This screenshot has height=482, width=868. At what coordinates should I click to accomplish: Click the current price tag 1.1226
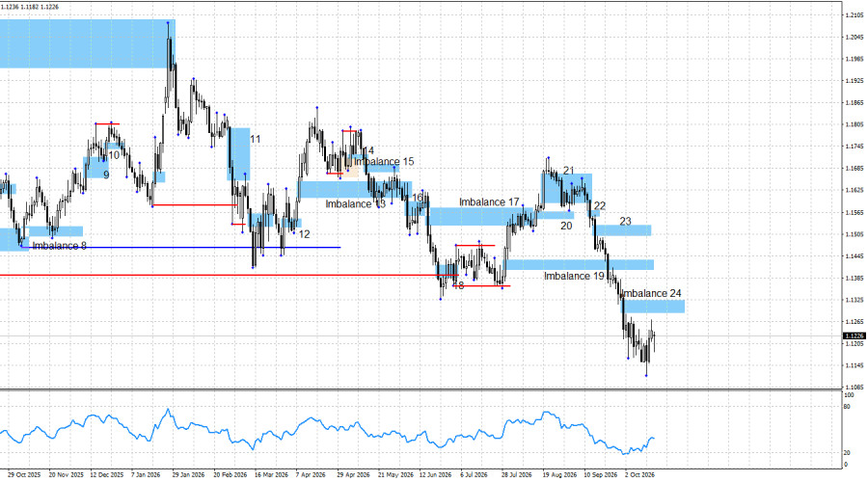click(x=854, y=335)
